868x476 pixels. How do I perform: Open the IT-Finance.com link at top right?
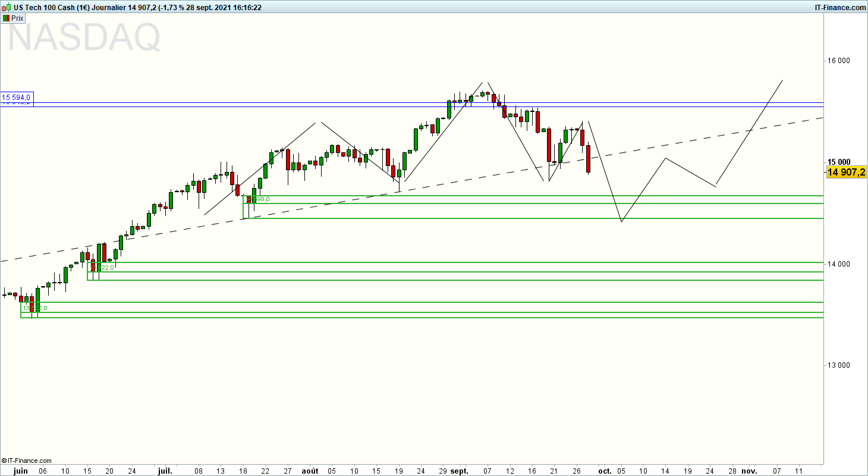839,7
